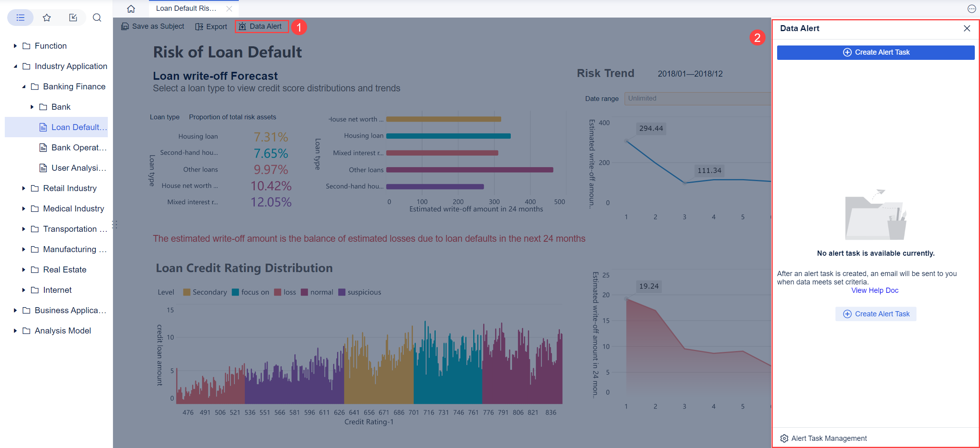
Task: Click the home icon next to tabs
Action: (x=131, y=8)
